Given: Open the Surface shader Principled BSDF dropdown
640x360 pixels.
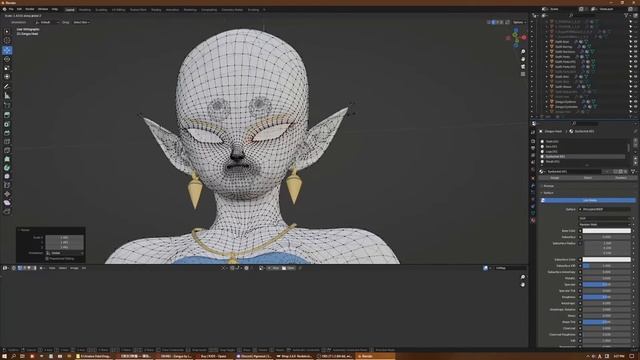Looking at the screenshot, I should [x=604, y=209].
